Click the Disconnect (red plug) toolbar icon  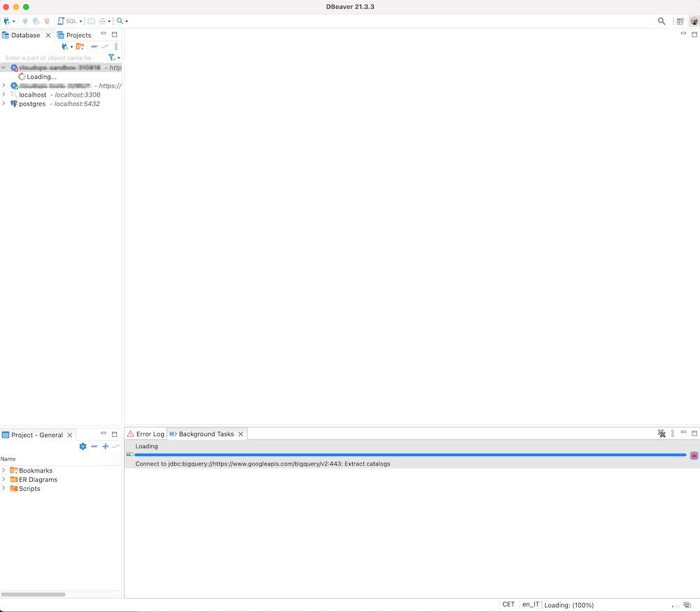coord(46,21)
